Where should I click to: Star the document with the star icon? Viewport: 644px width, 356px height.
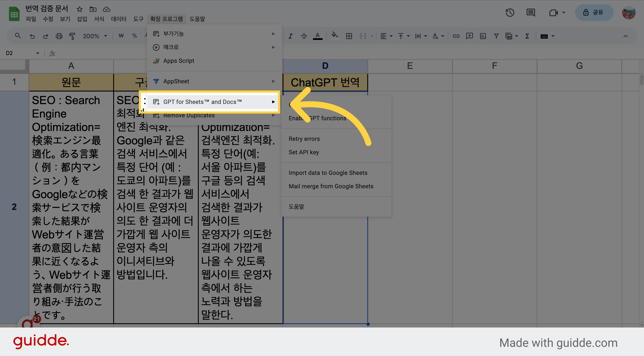[79, 9]
